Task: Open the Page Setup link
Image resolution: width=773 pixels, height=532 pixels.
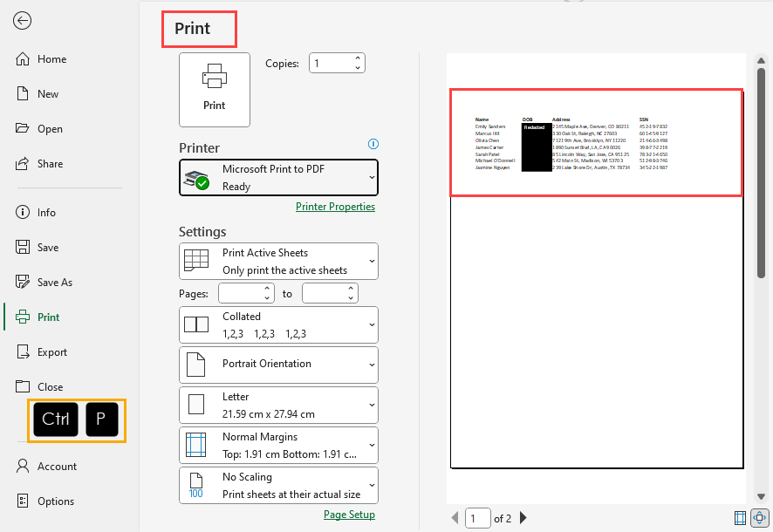Action: click(x=349, y=515)
